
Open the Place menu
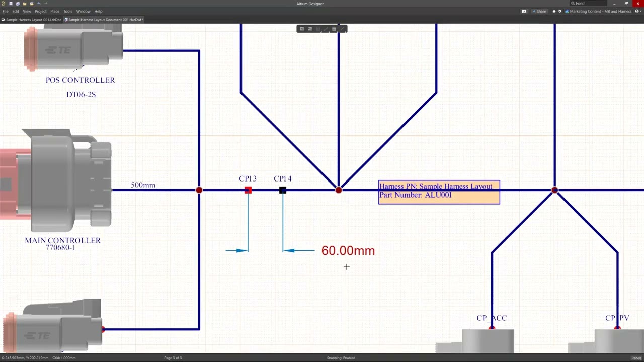point(54,11)
